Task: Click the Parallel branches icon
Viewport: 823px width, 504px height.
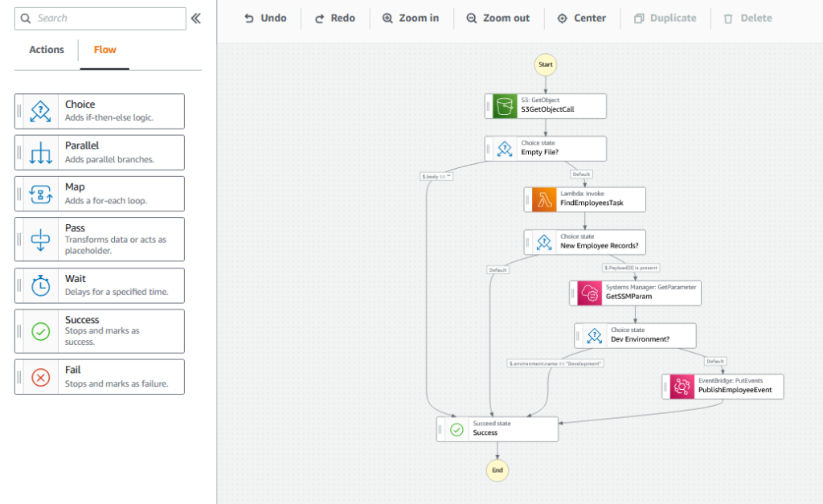Action: tap(42, 152)
